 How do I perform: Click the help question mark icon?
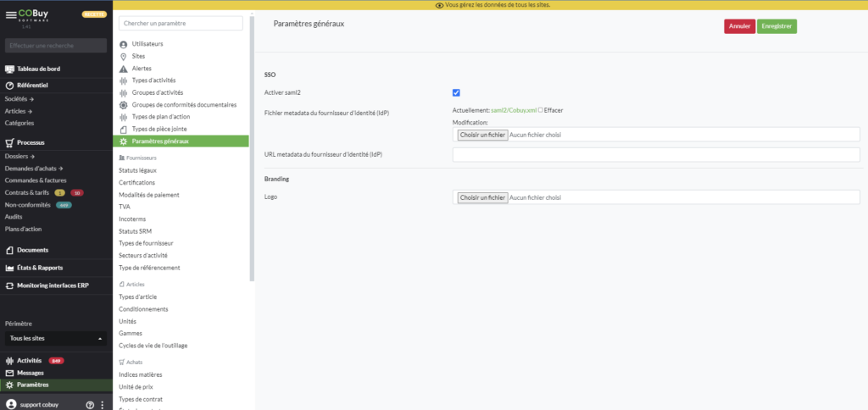click(90, 405)
